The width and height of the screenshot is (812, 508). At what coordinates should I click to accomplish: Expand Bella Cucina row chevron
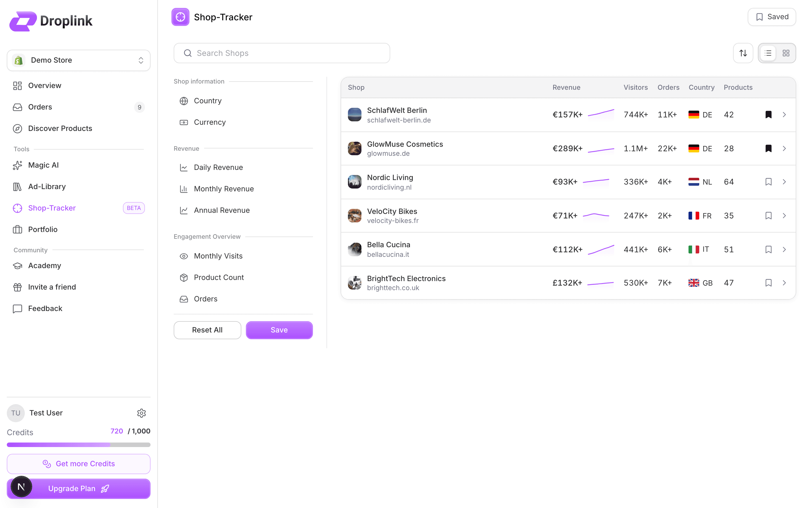point(784,249)
